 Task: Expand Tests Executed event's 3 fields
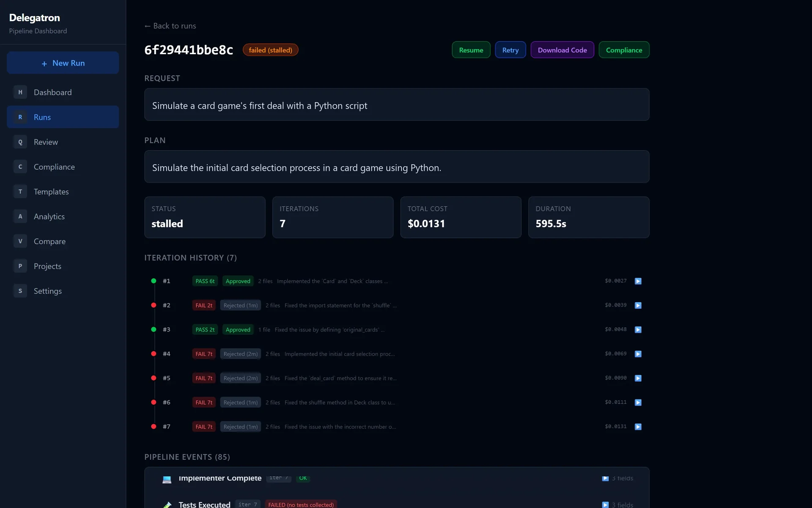(617, 505)
